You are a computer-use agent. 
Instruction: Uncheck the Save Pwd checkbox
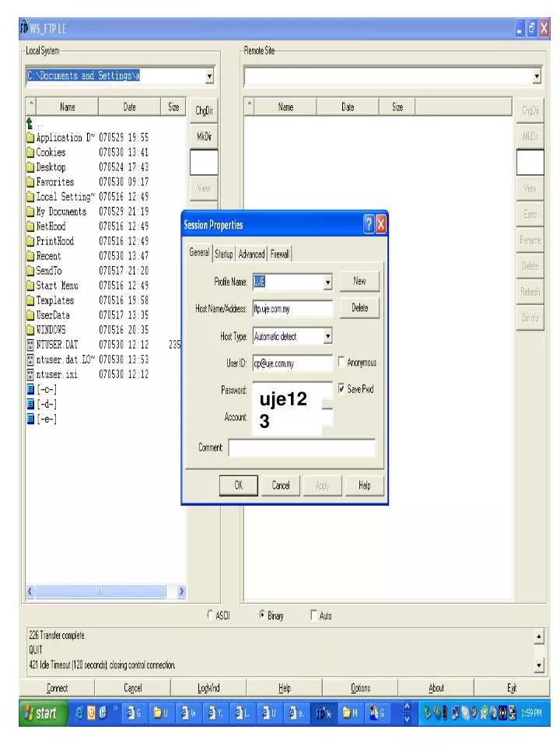point(341,389)
